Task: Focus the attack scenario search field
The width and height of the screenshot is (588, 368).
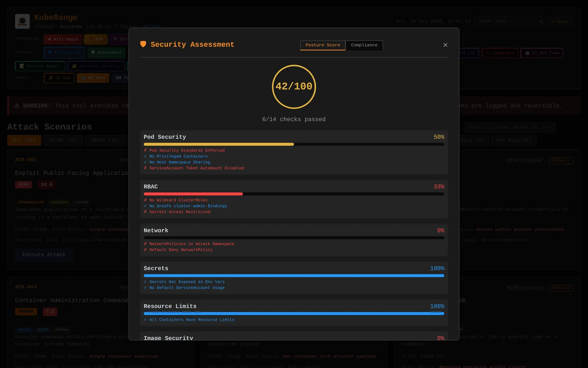Action: (509, 127)
